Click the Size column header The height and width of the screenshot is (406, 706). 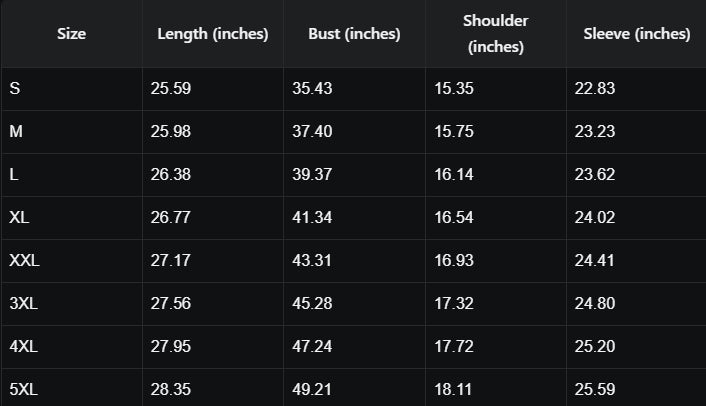pyautogui.click(x=71, y=34)
